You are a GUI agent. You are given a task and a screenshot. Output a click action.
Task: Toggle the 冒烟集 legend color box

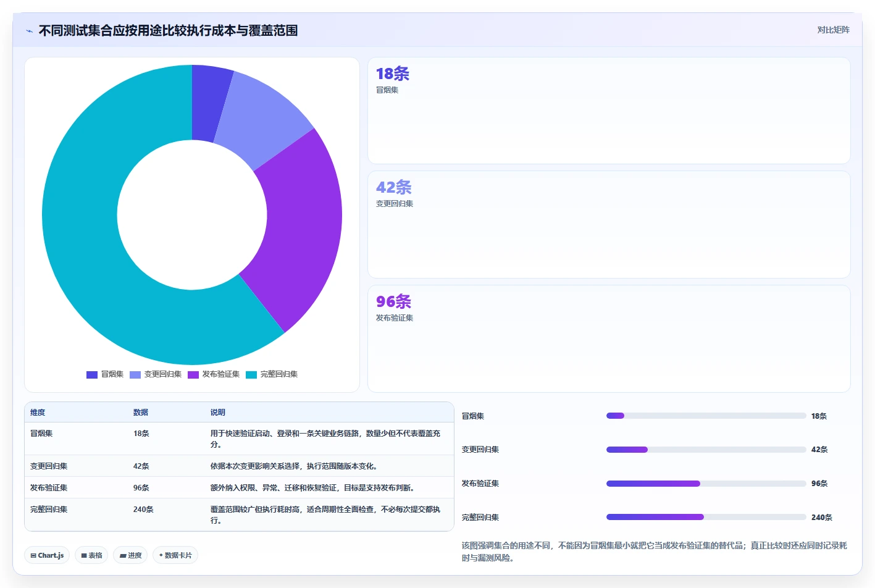point(92,374)
